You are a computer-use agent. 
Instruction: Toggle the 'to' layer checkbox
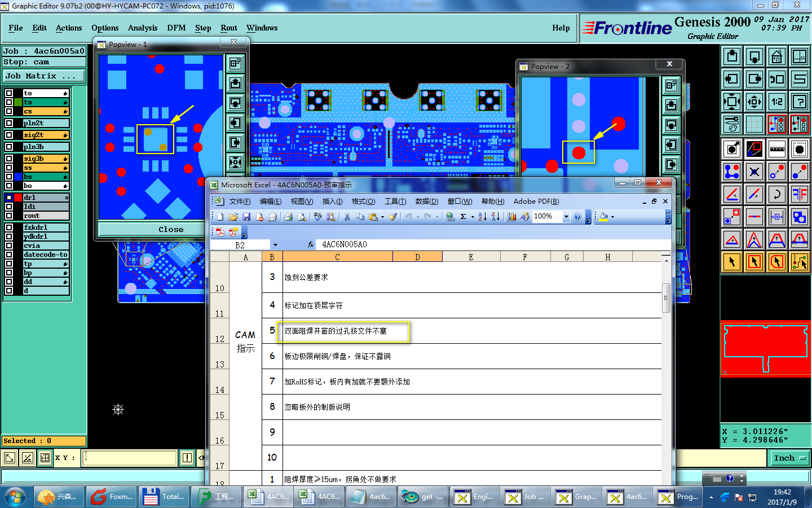(x=9, y=93)
